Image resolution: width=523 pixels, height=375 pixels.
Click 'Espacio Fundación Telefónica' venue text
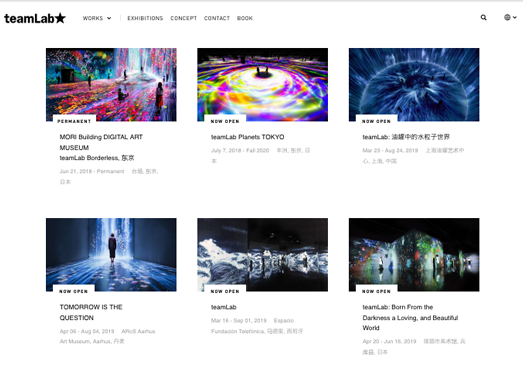pos(252,326)
